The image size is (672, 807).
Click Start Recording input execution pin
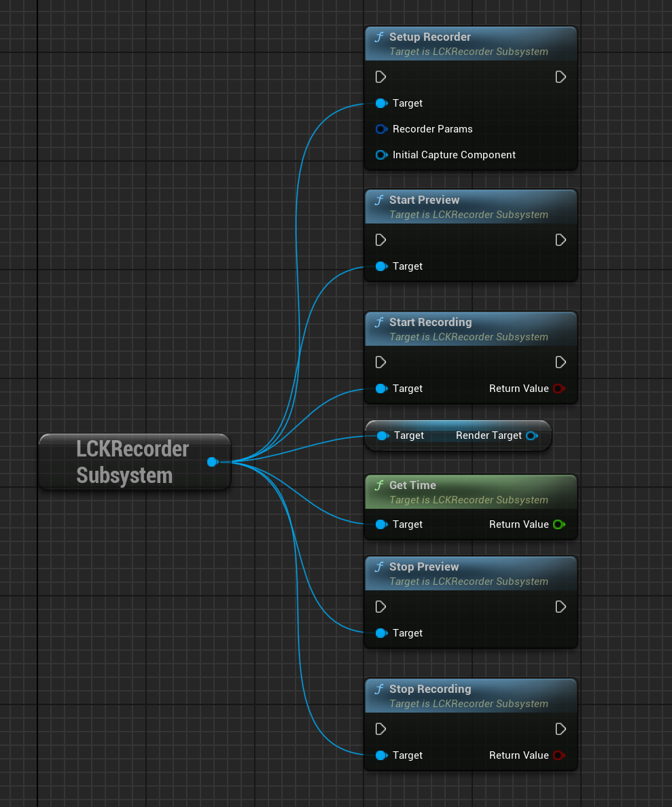[x=381, y=362]
